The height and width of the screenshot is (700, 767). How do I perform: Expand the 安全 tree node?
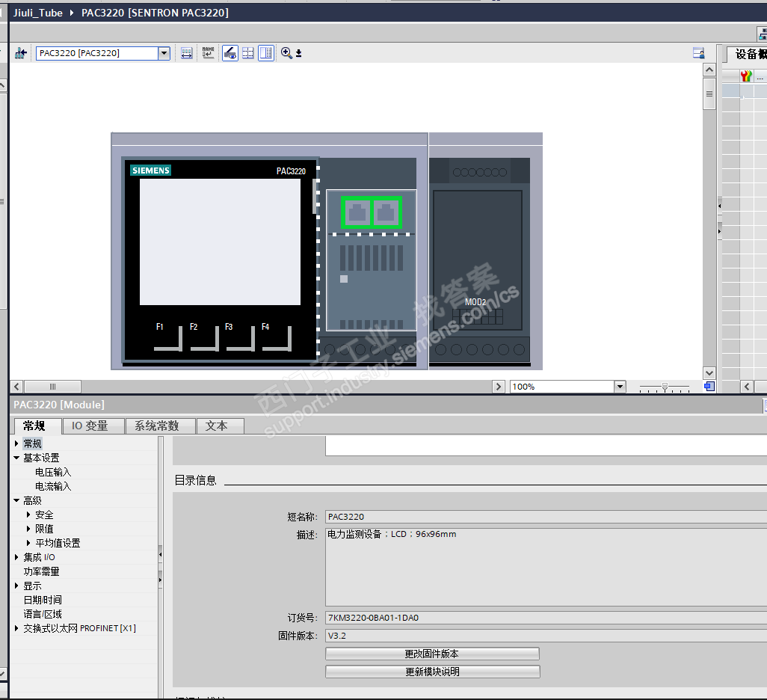[x=28, y=515]
